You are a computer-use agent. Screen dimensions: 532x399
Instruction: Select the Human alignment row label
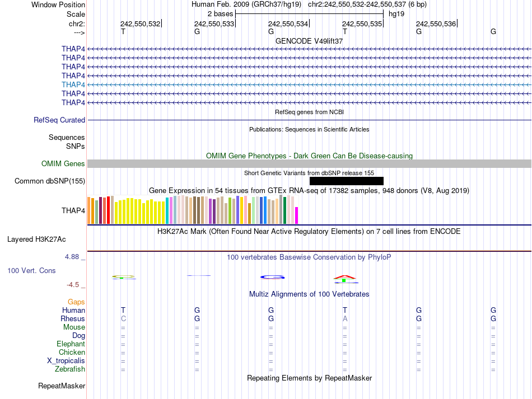point(73,310)
